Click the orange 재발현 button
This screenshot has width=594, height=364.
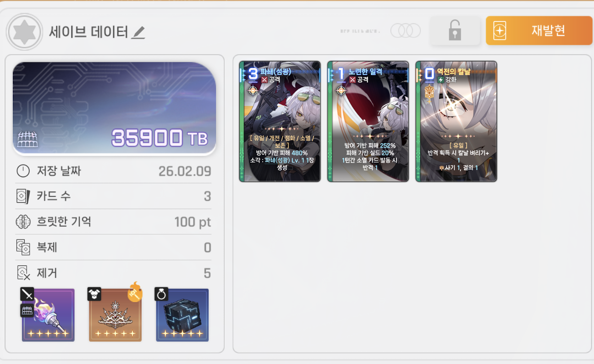pos(539,31)
